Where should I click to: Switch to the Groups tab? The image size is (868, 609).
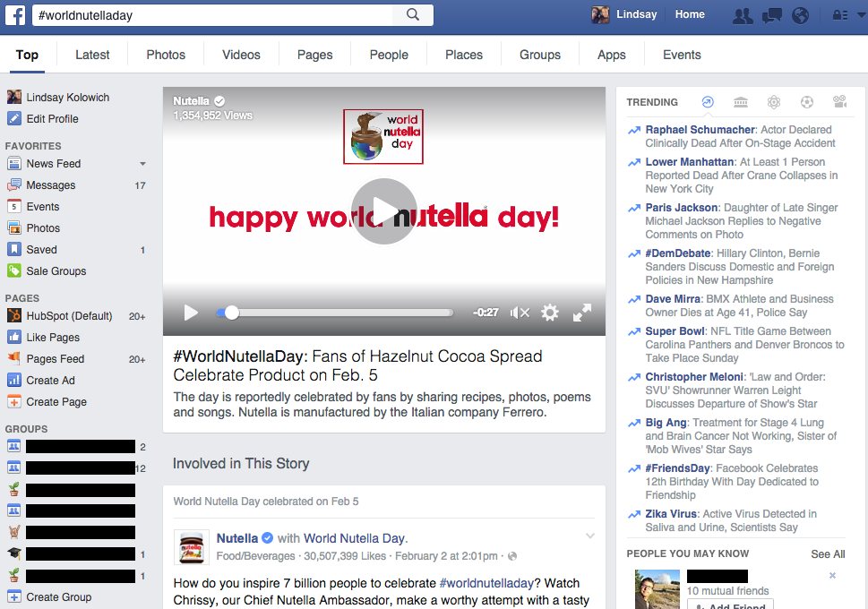540,55
